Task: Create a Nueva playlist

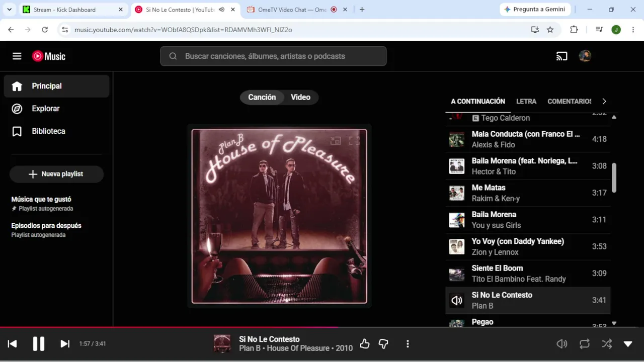Action: pos(56,174)
